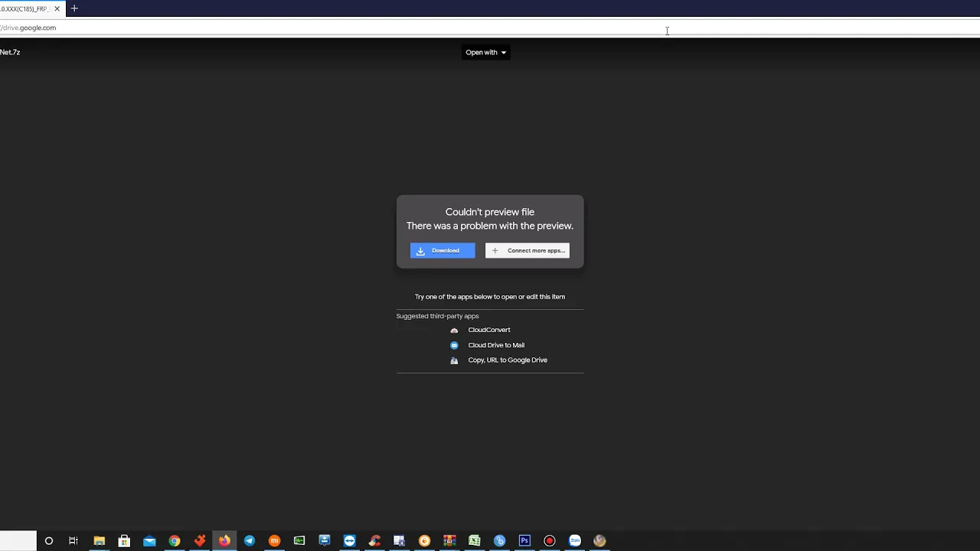
Task: Open a new browser tab
Action: (x=74, y=8)
